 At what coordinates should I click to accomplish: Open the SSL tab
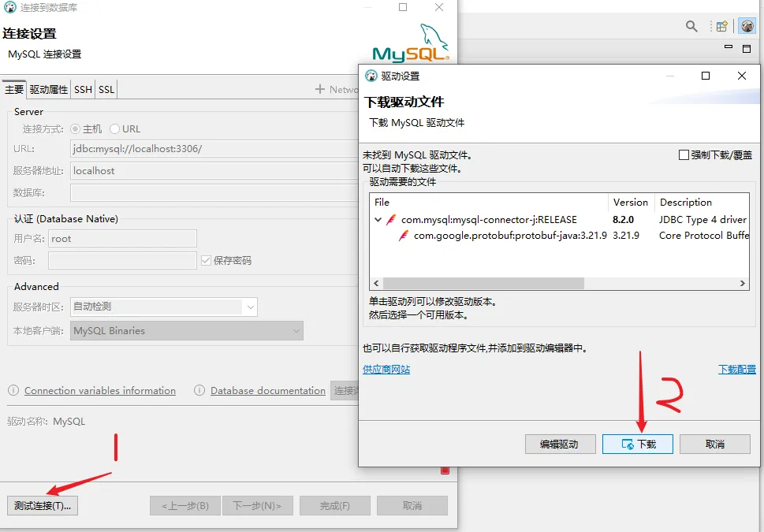[106, 90]
